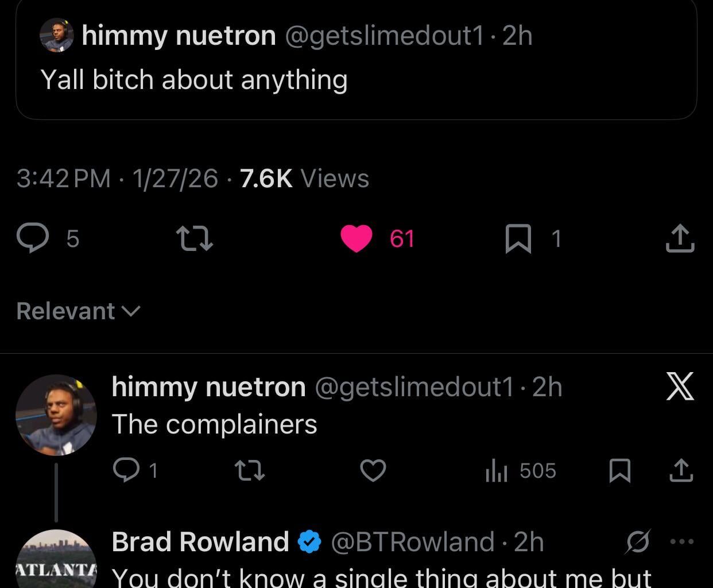Open the X logo on the reply
This screenshot has width=713, height=588.
pos(680,386)
